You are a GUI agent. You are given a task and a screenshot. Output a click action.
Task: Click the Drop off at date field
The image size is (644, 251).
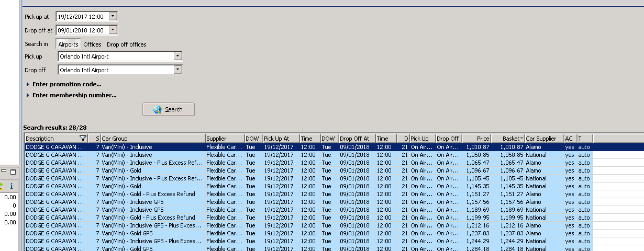83,30
